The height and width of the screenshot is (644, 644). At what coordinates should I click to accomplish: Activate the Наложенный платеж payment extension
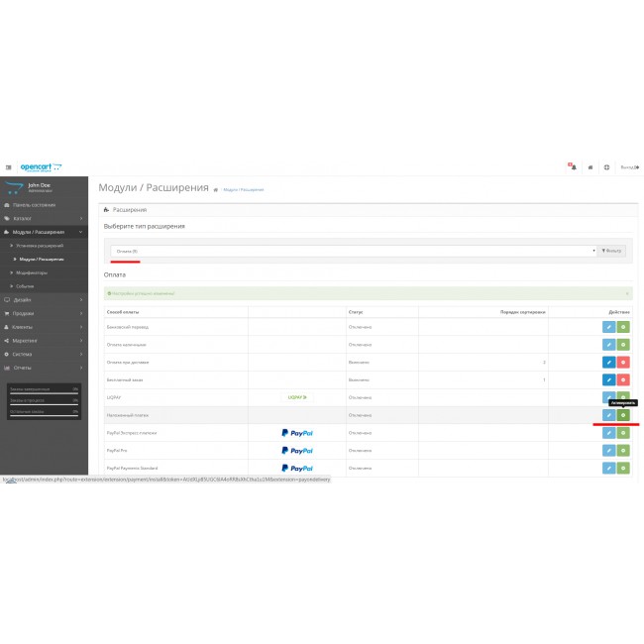point(623,415)
